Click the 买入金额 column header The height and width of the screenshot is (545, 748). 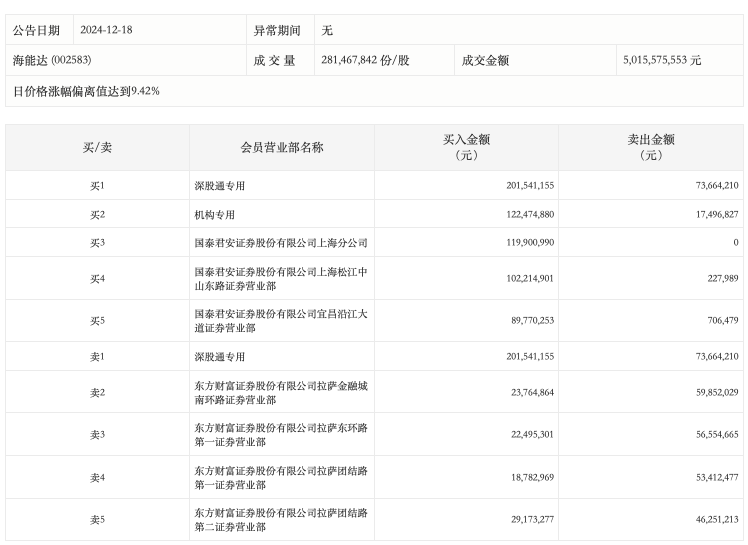466,148
